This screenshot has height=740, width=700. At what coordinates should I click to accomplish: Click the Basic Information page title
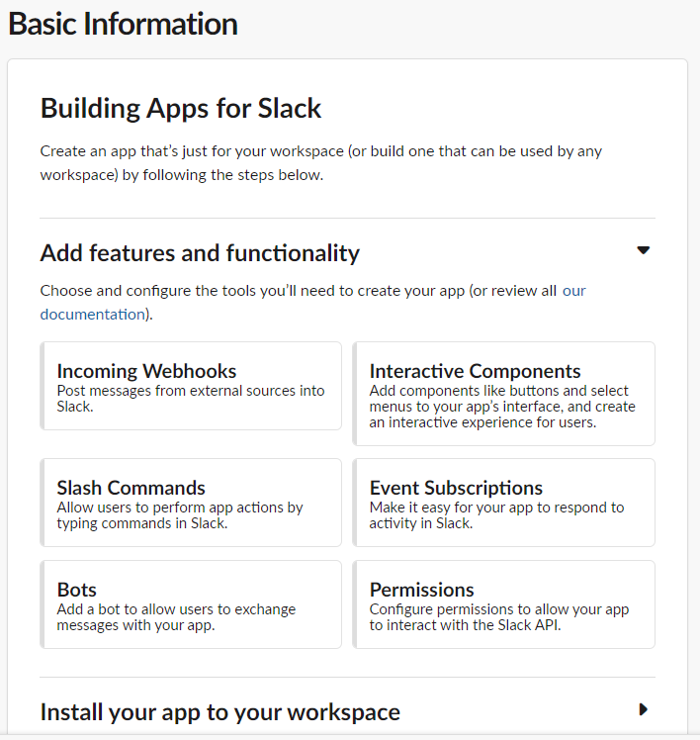click(124, 24)
